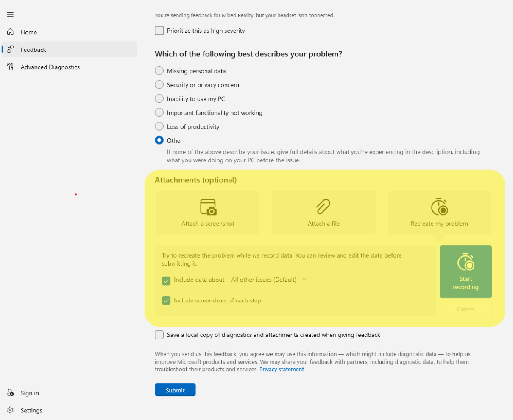Click the Cancel button under Start recording
The image size is (513, 420).
pyautogui.click(x=466, y=309)
